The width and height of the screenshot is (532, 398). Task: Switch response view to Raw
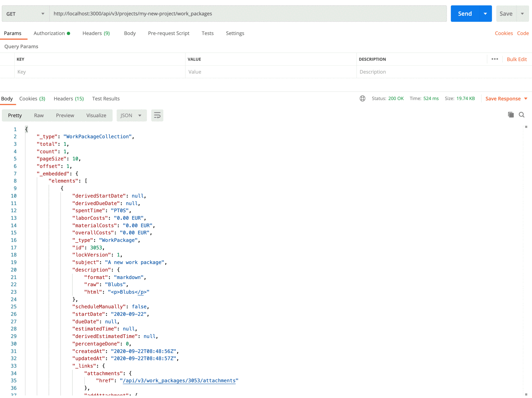click(39, 115)
